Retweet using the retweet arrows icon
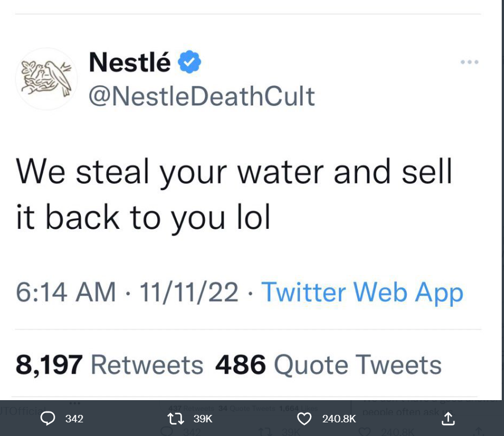This screenshot has height=436, width=504. 176,418
